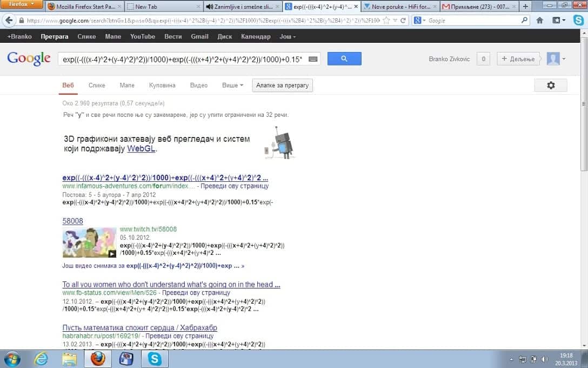Expand the Више search filter dropdown
This screenshot has height=368, width=588.
pyautogui.click(x=232, y=86)
